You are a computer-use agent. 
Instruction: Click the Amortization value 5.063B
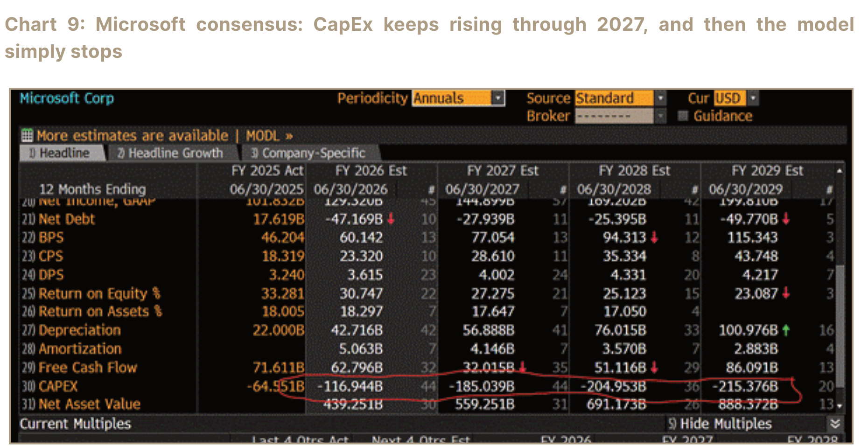[361, 349]
